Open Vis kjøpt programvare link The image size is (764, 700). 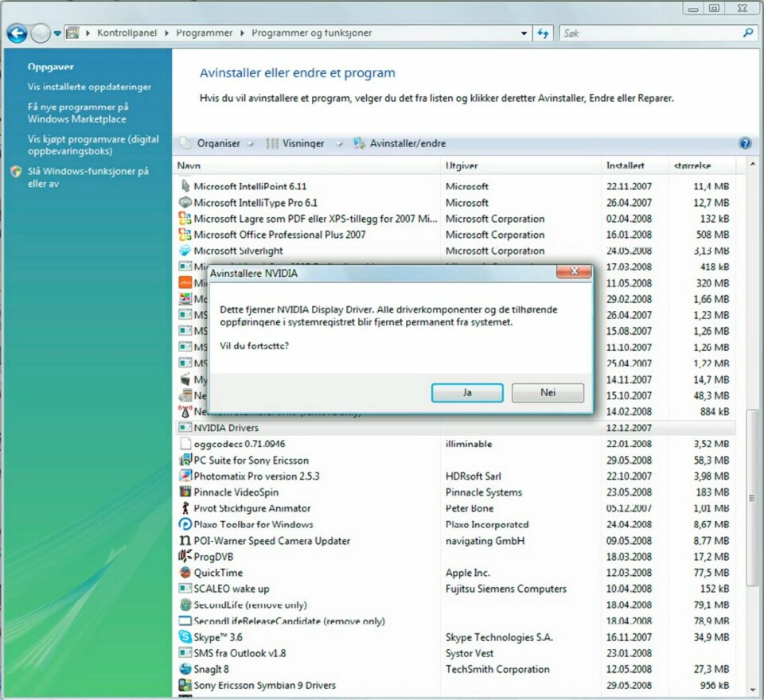coord(93,145)
